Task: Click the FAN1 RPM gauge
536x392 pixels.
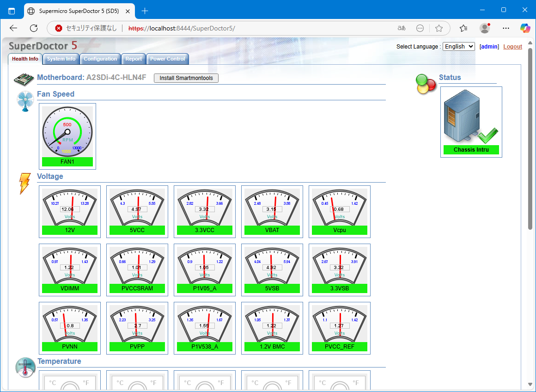Action: click(67, 132)
